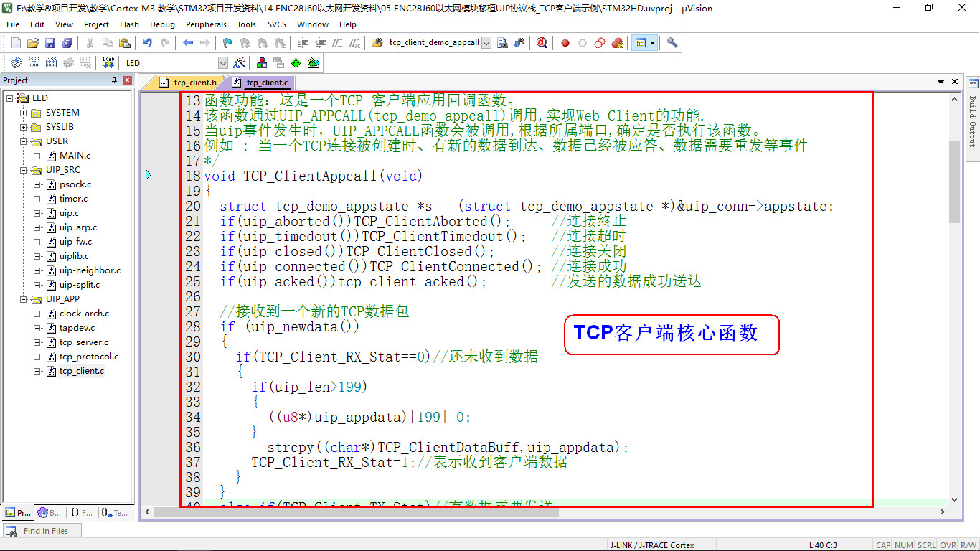
Task: Toggle the Project panel pin icon
Action: click(114, 80)
